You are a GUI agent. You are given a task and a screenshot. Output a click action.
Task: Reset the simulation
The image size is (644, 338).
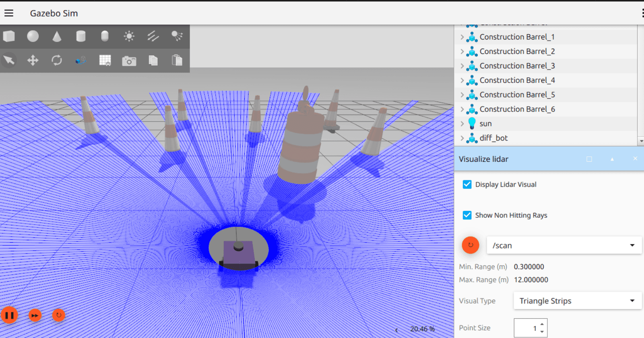tap(59, 315)
